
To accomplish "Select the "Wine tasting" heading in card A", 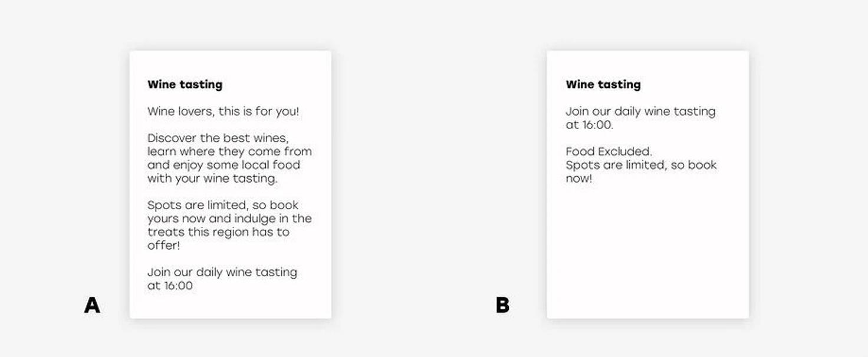I will 185,84.
